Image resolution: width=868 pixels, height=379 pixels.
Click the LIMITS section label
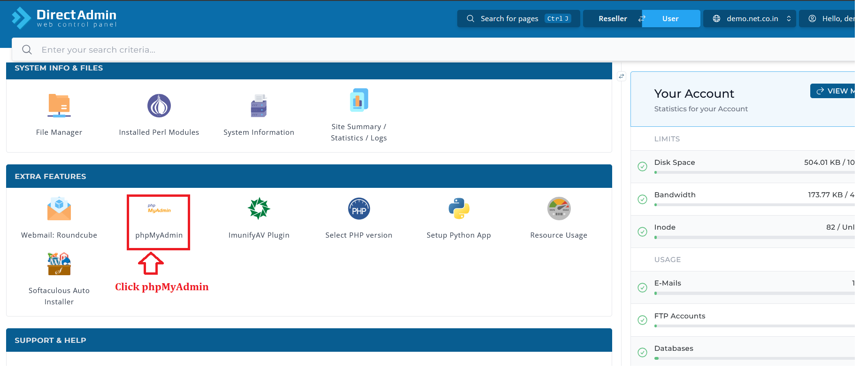click(667, 139)
